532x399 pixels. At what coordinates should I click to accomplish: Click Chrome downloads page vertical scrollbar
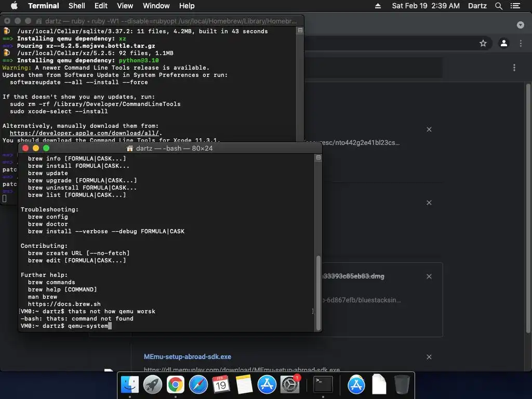point(528,208)
